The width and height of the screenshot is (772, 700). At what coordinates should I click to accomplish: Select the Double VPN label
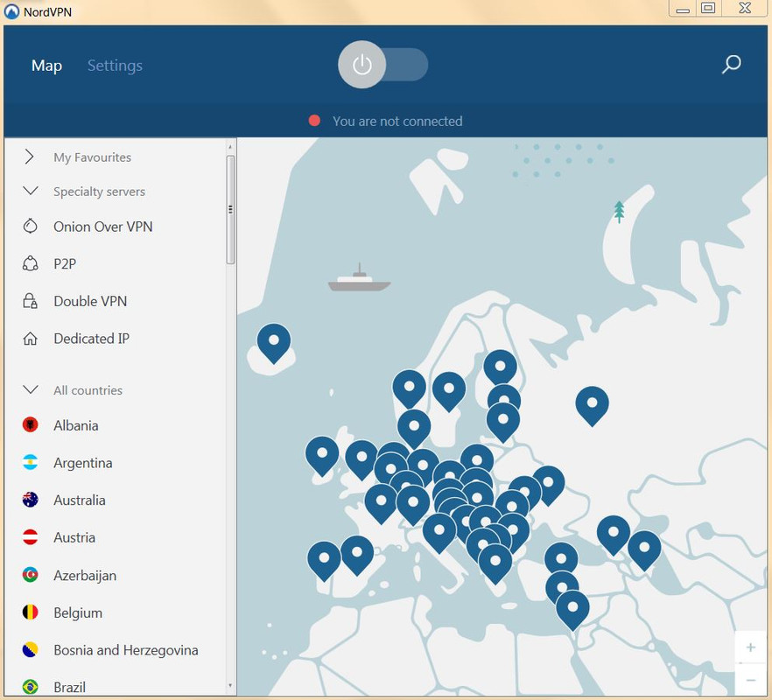[90, 301]
